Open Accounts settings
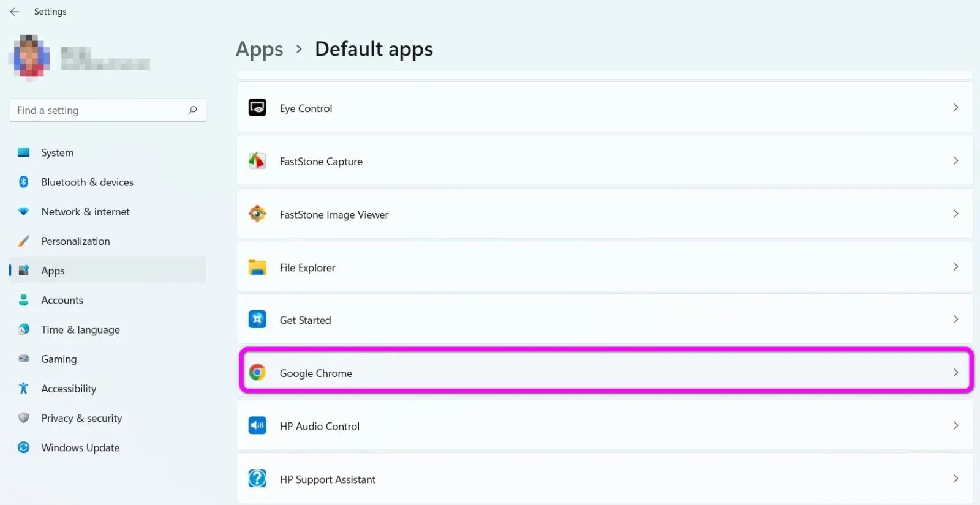 click(x=108, y=300)
